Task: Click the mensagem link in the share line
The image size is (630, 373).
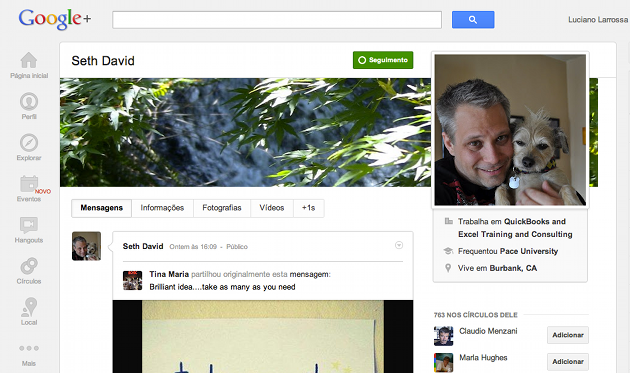Action: click(309, 274)
